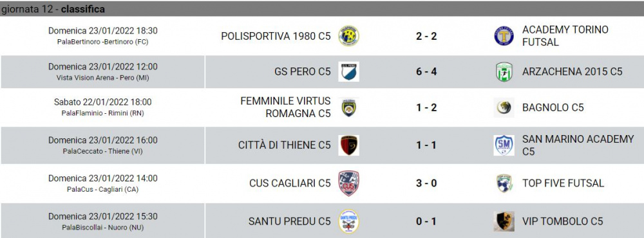This screenshot has height=238, width=644.
Task: Select the GS PERO C5 team name
Action: coord(302,72)
